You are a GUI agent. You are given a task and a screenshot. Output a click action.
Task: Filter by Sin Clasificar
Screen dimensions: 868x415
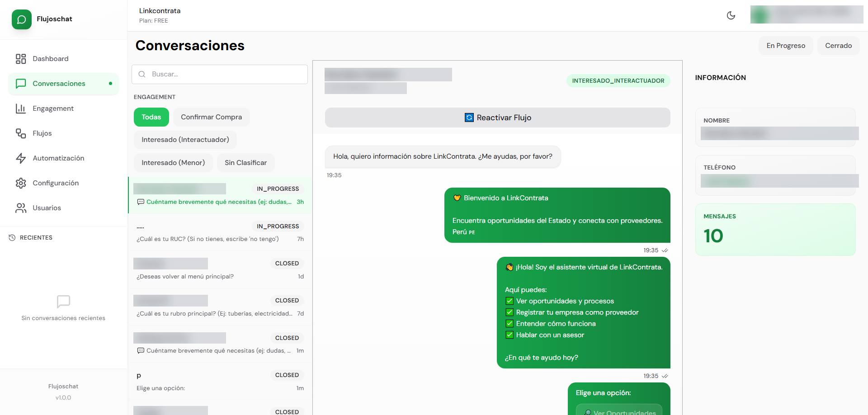click(246, 163)
